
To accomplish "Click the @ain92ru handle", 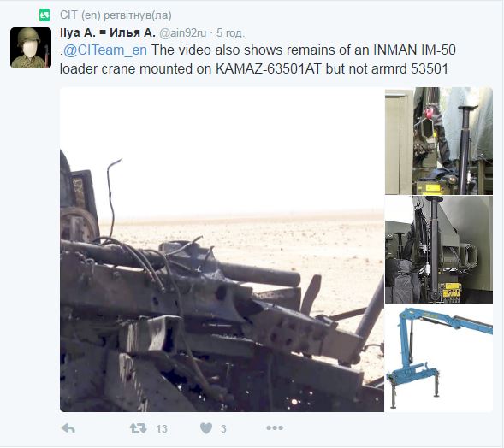I will (183, 32).
